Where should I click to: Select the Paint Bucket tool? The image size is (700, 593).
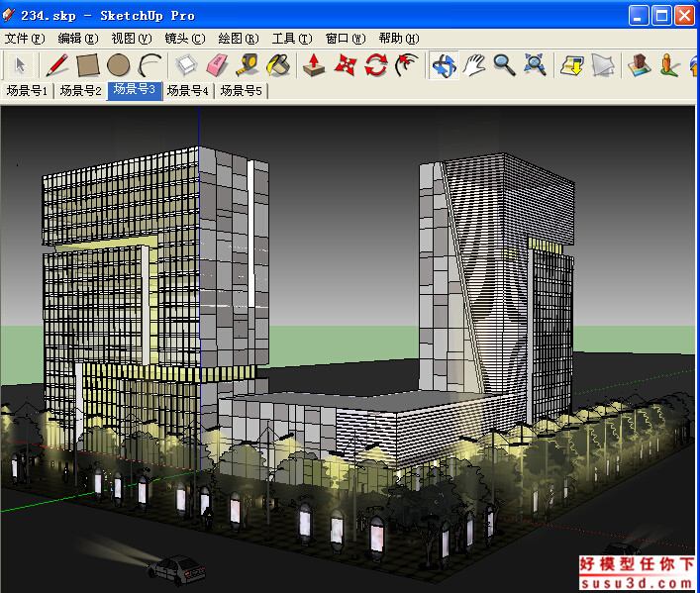tap(278, 65)
